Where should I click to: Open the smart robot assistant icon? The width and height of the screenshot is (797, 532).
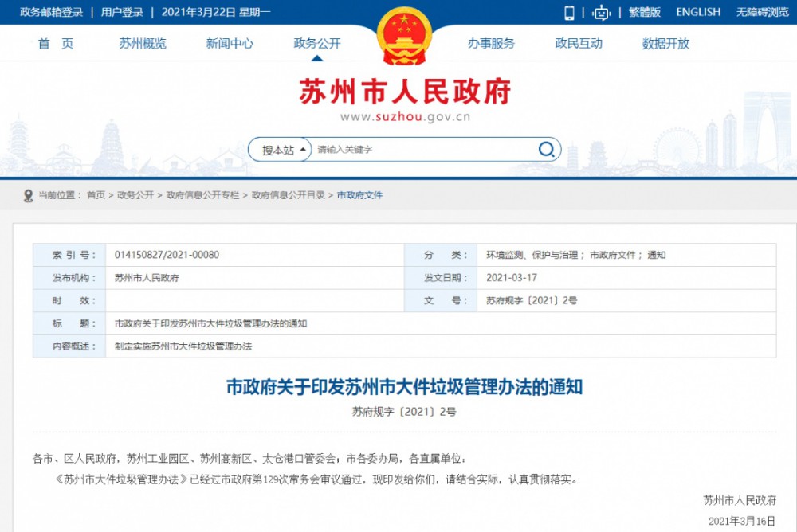pos(601,12)
